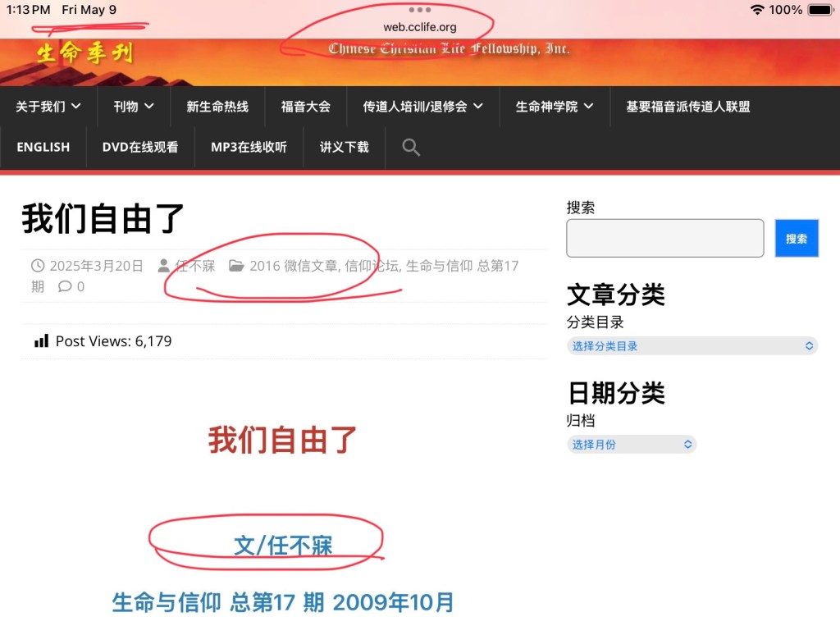This screenshot has width=840, height=635.
Task: Switch to the ENGLISH site
Action: (x=43, y=148)
